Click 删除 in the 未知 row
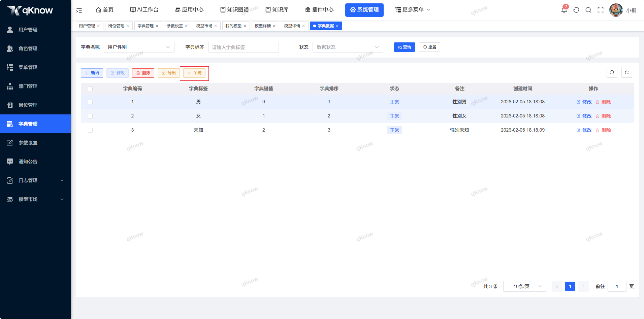Viewport: 644px width, 319px height. (603, 130)
